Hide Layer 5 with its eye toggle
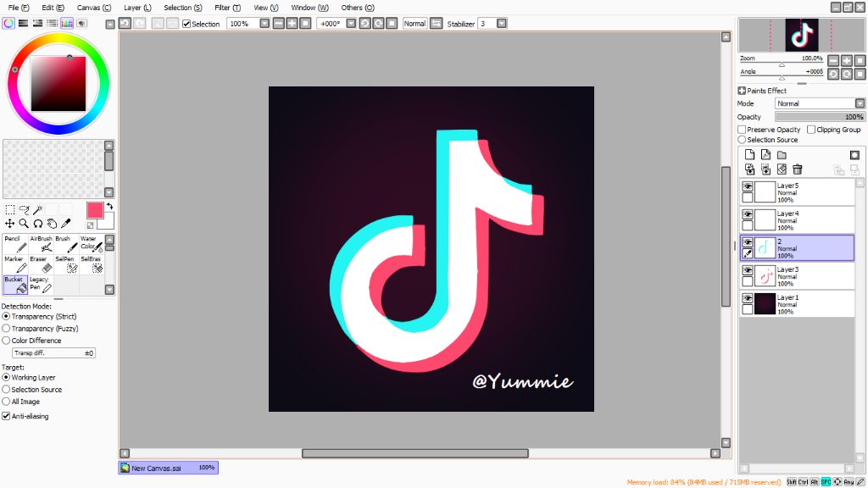 tap(749, 186)
